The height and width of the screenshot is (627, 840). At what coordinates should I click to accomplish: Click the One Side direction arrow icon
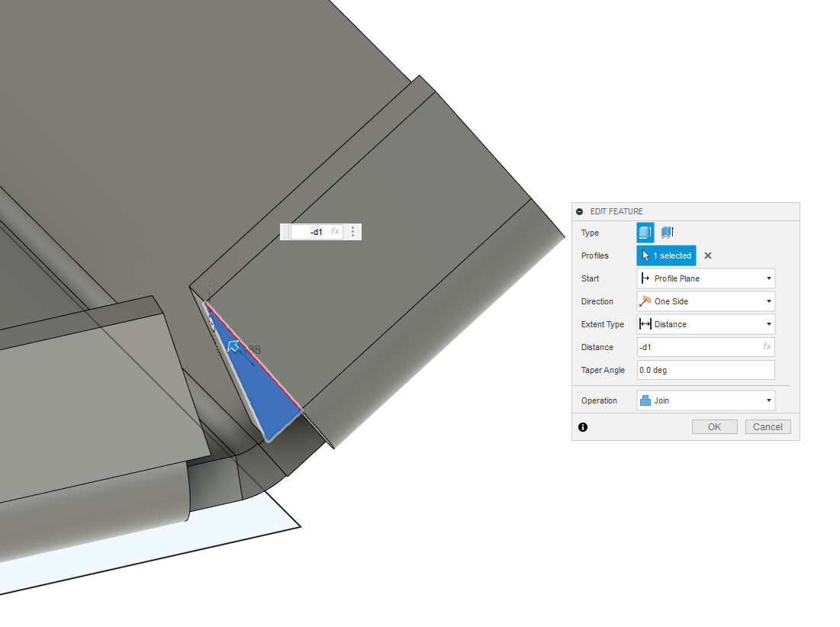(645, 301)
